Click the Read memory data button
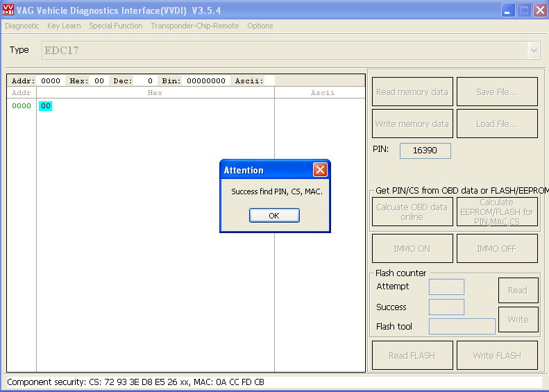 click(x=412, y=92)
